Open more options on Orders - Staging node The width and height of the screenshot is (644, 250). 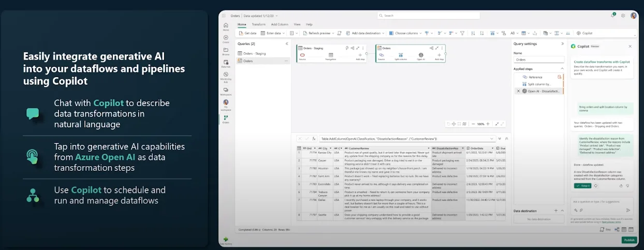[362, 48]
